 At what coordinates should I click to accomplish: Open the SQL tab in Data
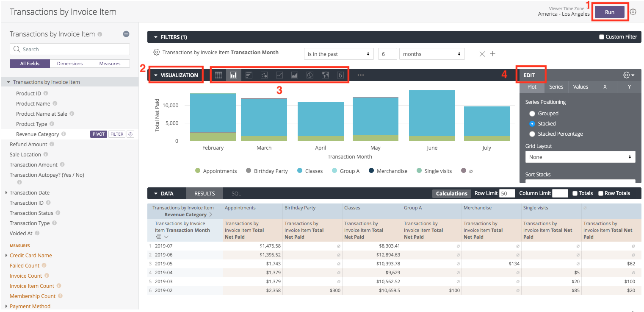click(x=236, y=193)
